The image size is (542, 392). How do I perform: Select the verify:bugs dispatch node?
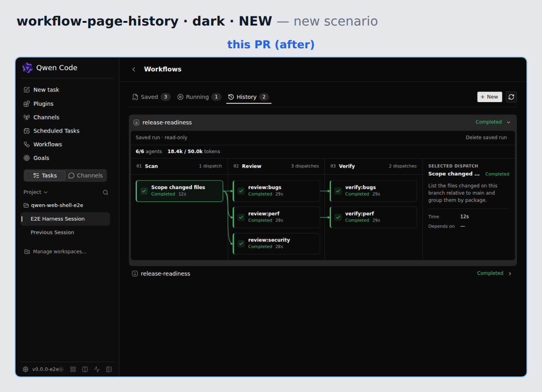point(373,191)
